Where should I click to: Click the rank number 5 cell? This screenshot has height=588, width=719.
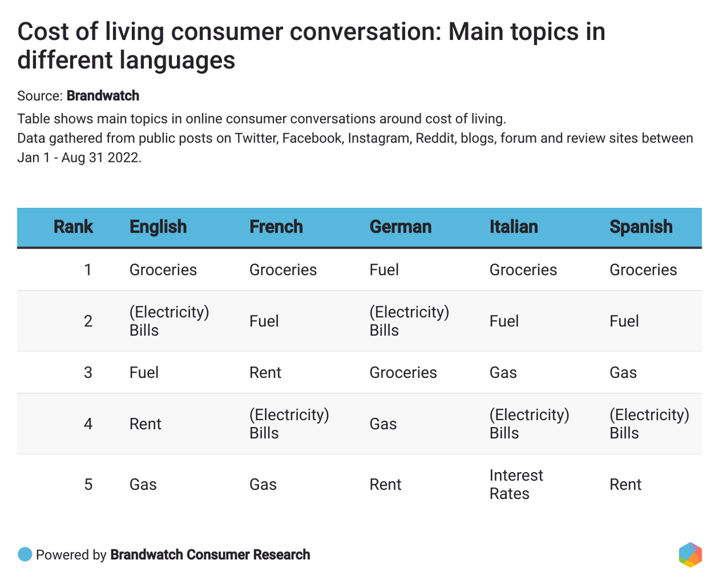[88, 484]
